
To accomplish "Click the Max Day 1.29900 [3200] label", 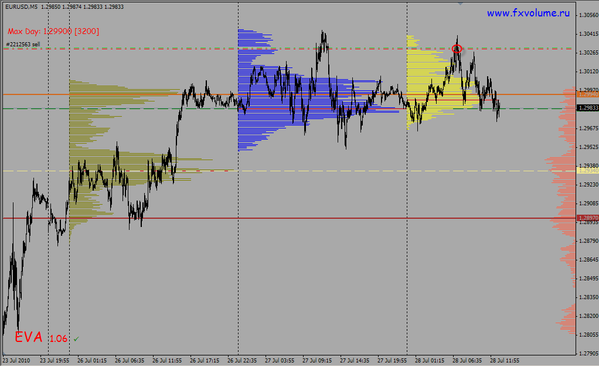I will pos(53,31).
